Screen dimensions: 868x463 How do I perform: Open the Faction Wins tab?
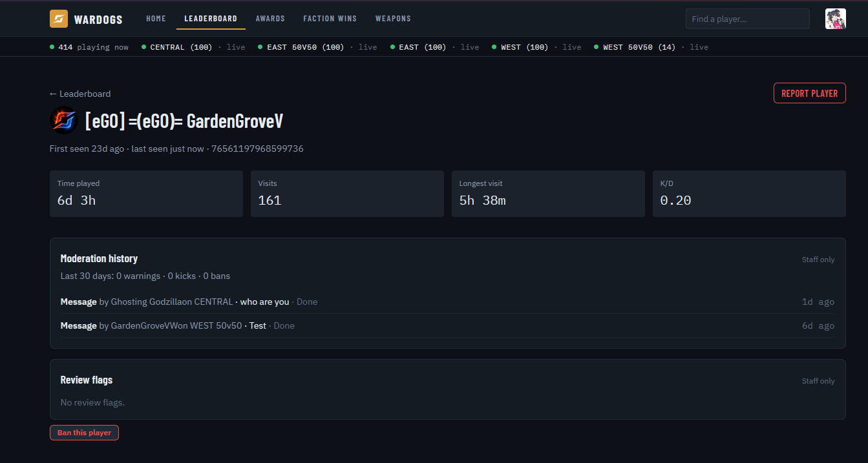tap(330, 19)
